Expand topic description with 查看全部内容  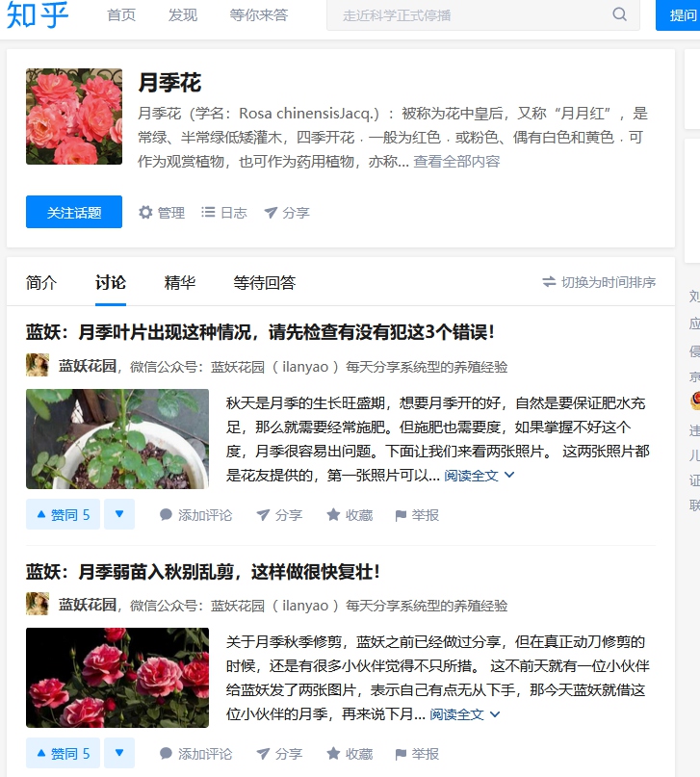click(456, 161)
